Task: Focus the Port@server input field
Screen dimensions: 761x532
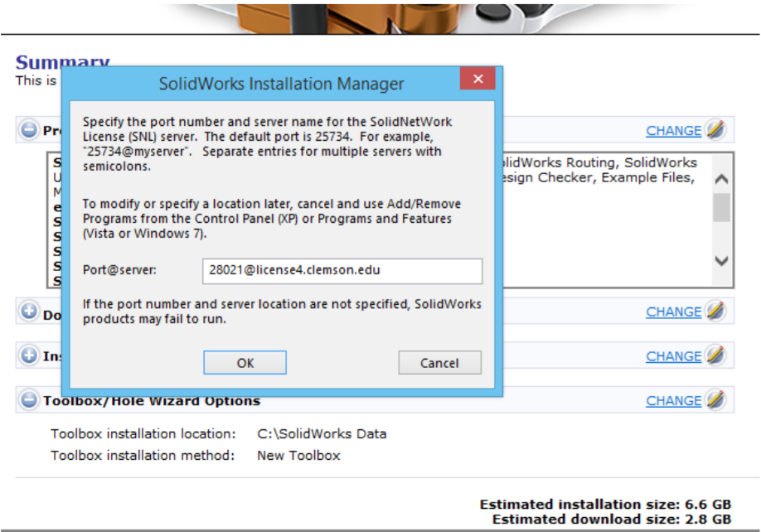Action: [342, 271]
